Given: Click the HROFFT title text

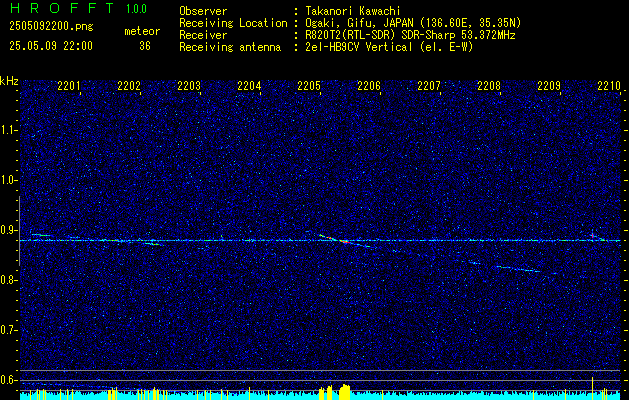Looking at the screenshot, I should click(x=62, y=8).
